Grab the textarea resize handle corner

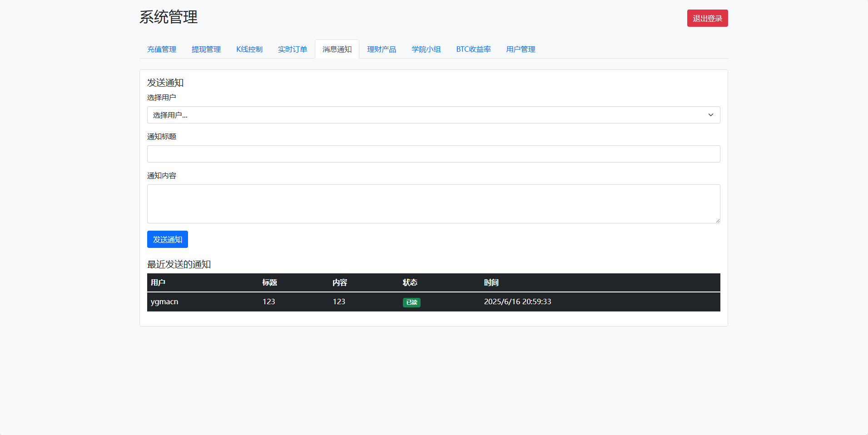click(717, 221)
